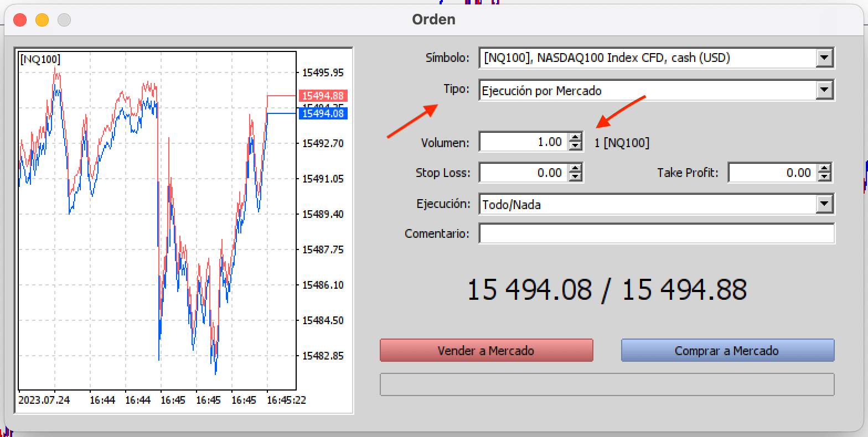Click the Orden window title

click(434, 19)
